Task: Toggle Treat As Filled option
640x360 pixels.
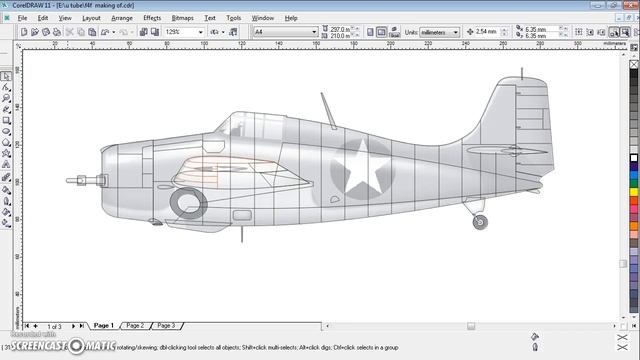Action: [x=625, y=32]
